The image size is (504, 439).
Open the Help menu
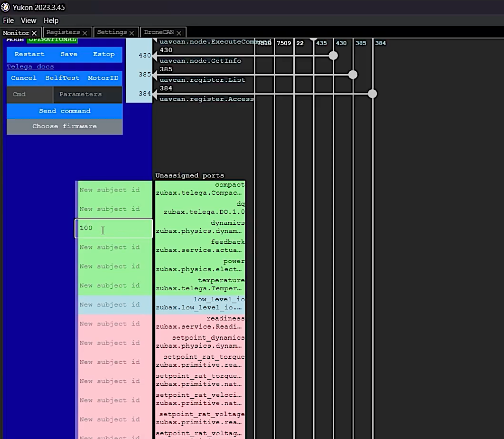tap(51, 20)
